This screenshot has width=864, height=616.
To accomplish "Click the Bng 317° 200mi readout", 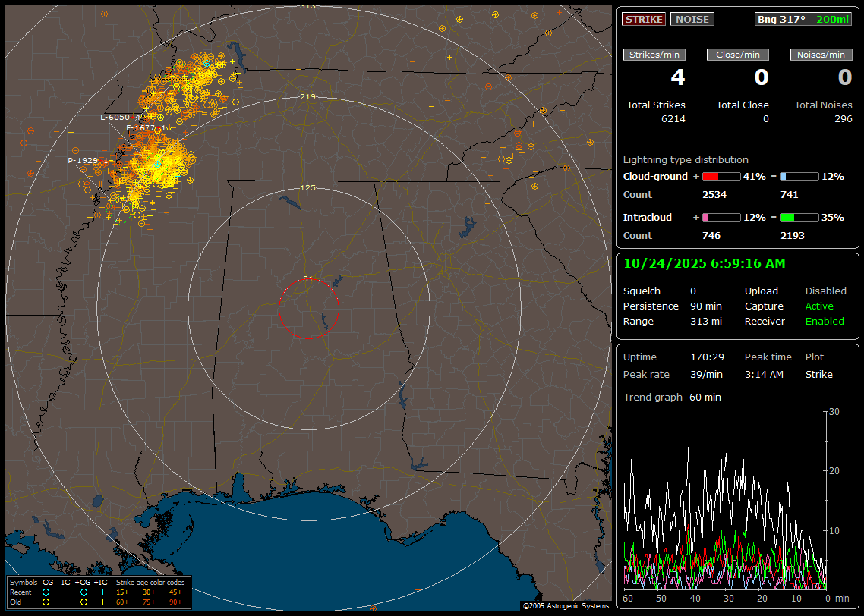I will tap(803, 20).
